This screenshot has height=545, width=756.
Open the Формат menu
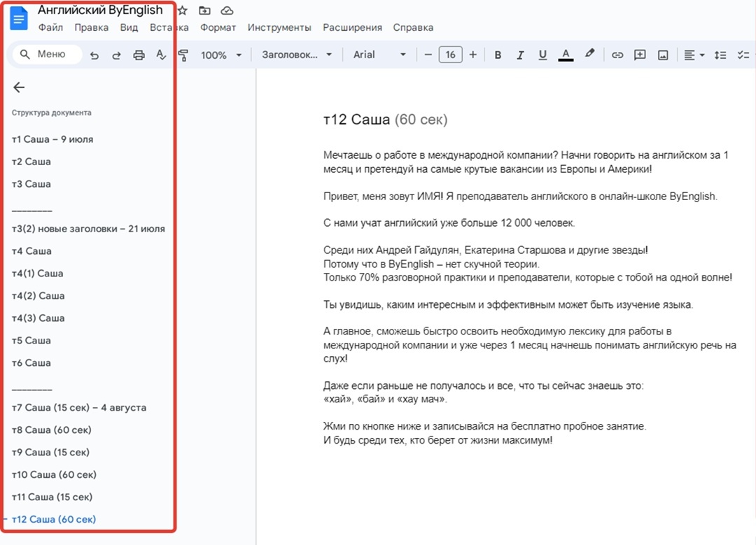218,27
